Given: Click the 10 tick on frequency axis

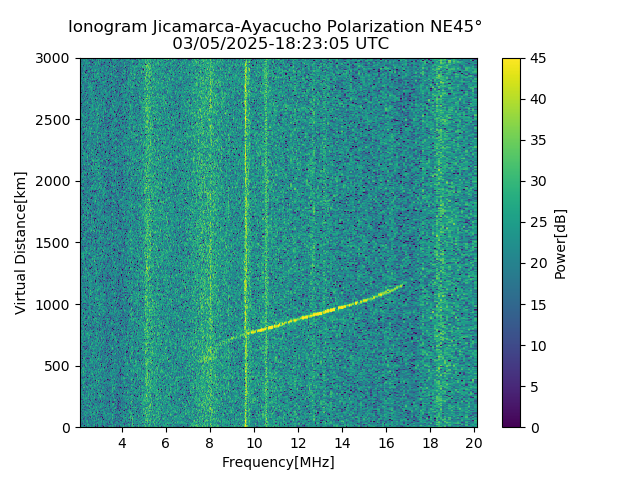Looking at the screenshot, I should 254,443.
